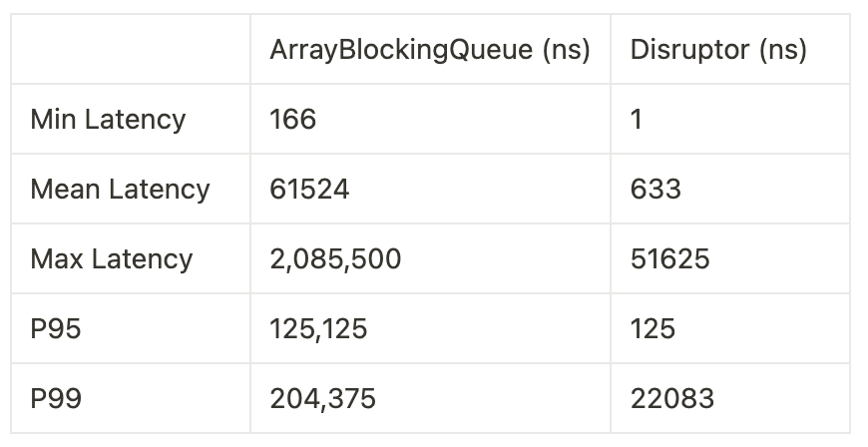This screenshot has height=447, width=868.
Task: Click the P95 row label
Action: [x=56, y=328]
